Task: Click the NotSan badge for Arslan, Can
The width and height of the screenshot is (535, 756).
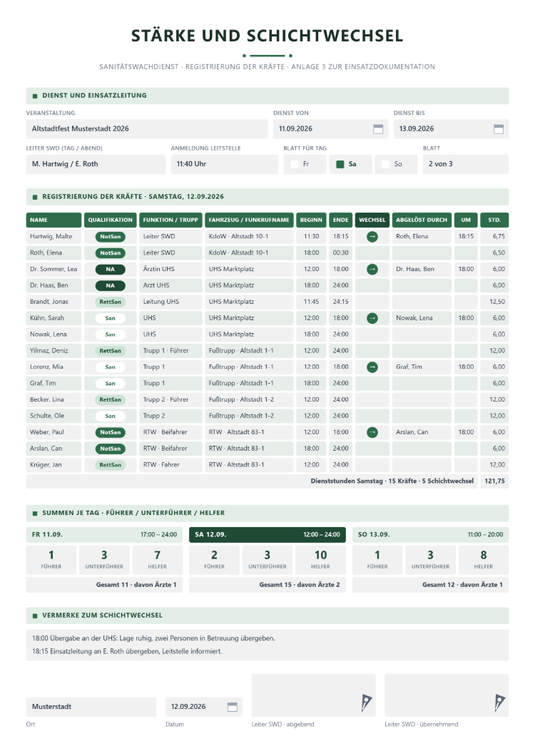Action: click(x=111, y=449)
